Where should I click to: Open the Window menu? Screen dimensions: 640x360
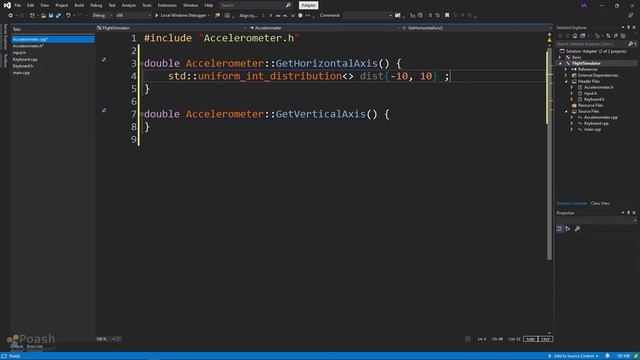point(190,5)
